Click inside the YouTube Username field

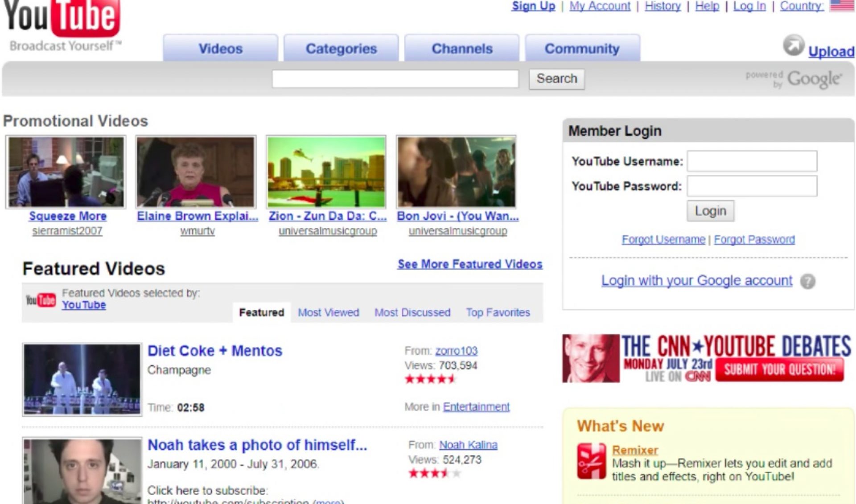pos(752,161)
